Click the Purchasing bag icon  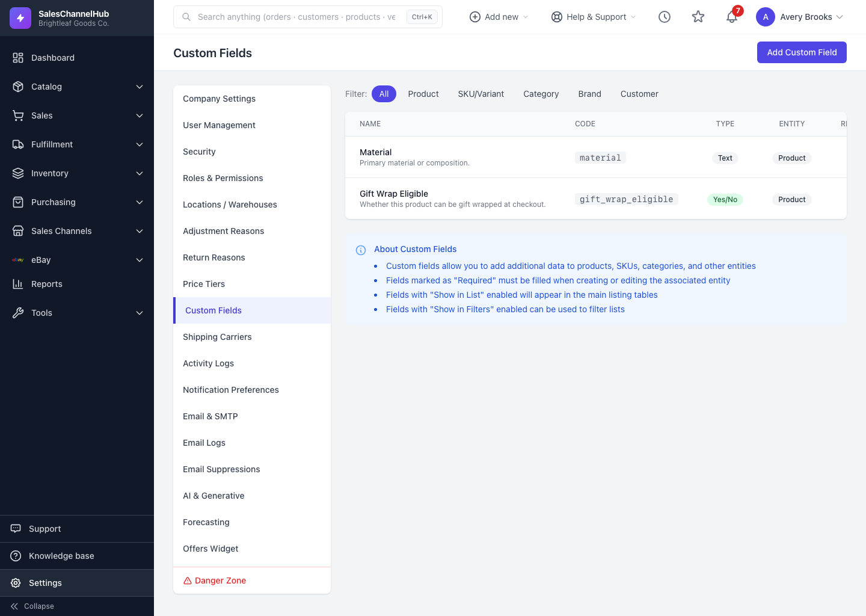[x=18, y=202]
